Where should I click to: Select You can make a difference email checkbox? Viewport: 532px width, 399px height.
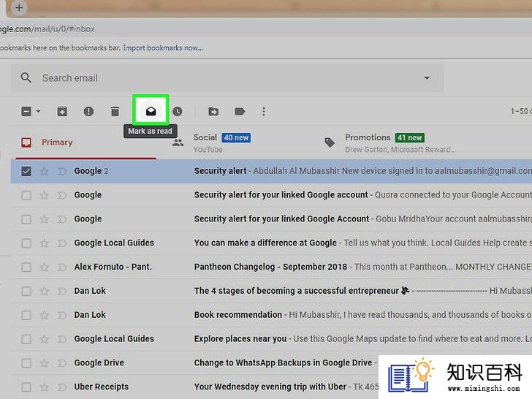click(x=26, y=243)
